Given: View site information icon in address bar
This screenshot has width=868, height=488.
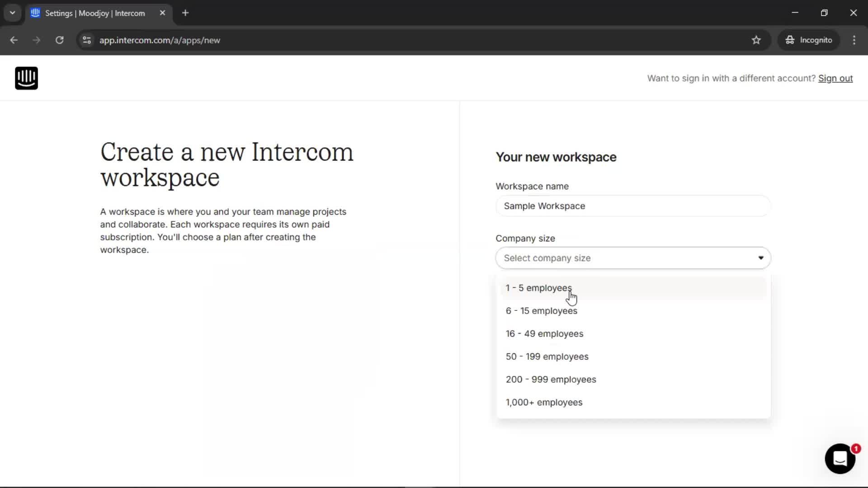Looking at the screenshot, I should click(87, 40).
